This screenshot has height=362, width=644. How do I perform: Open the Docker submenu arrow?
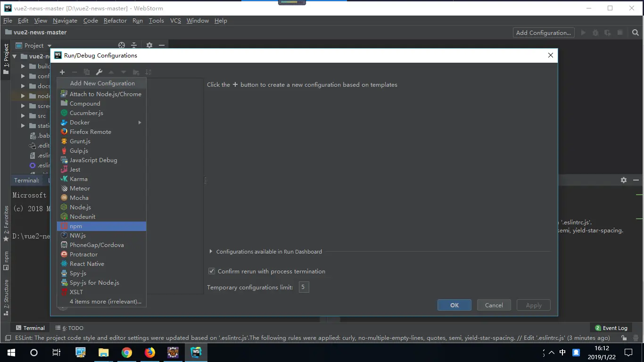click(140, 123)
